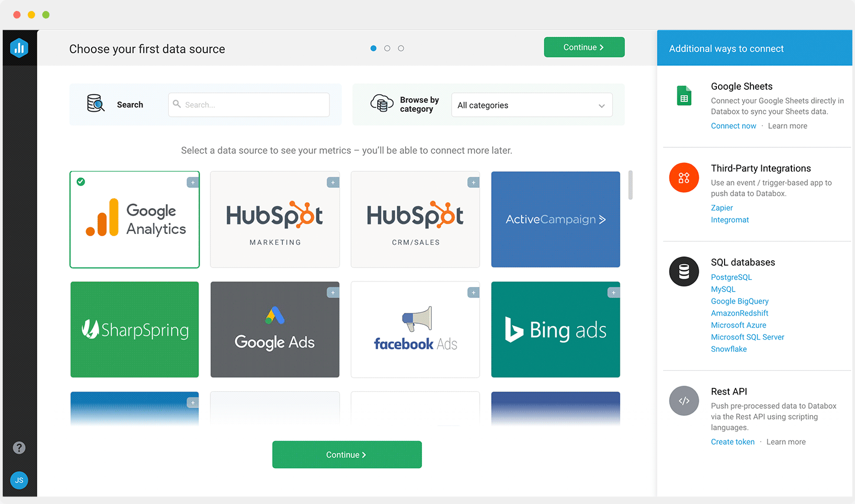The height and width of the screenshot is (504, 855).
Task: Go to first step indicator dot
Action: (373, 48)
